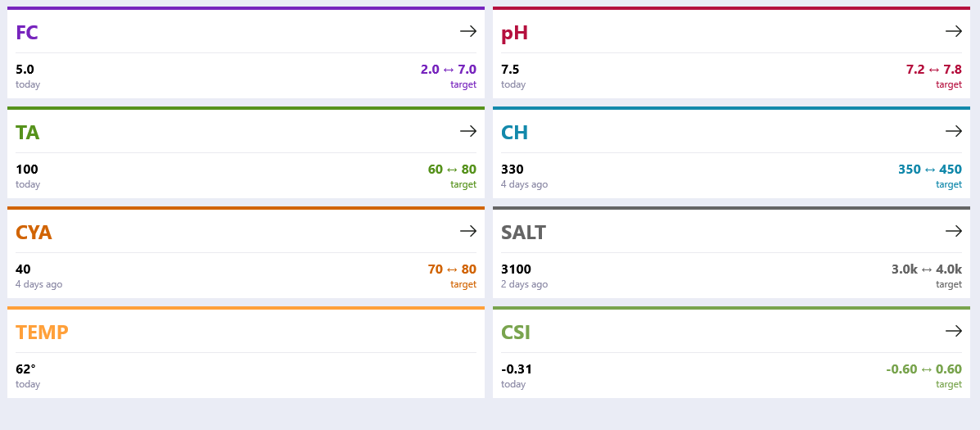Screen dimensions: 980x430
Task: Click the TA heading label
Action: tap(28, 132)
